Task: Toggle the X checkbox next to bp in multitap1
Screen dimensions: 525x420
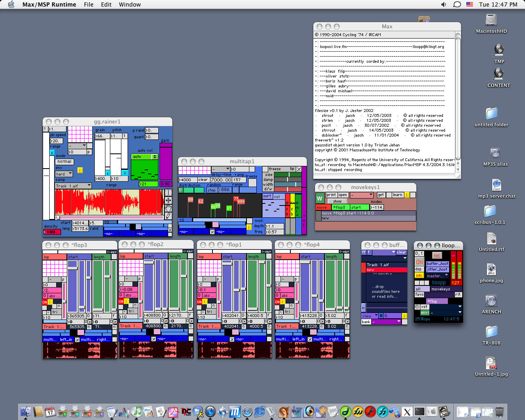Action: coord(299,169)
